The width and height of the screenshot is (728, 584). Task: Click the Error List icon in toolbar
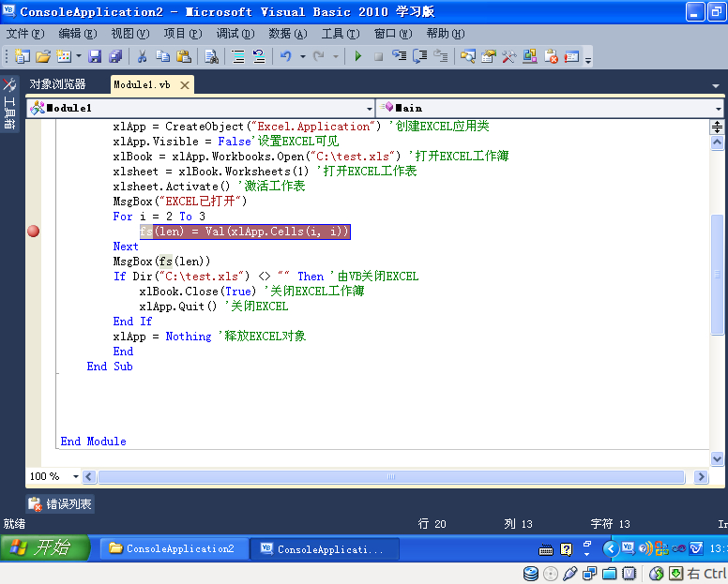[552, 57]
